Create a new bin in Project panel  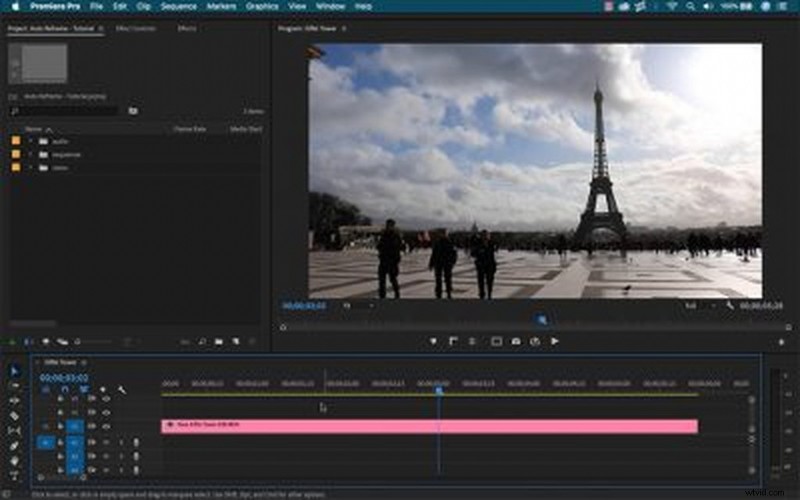tap(218, 342)
